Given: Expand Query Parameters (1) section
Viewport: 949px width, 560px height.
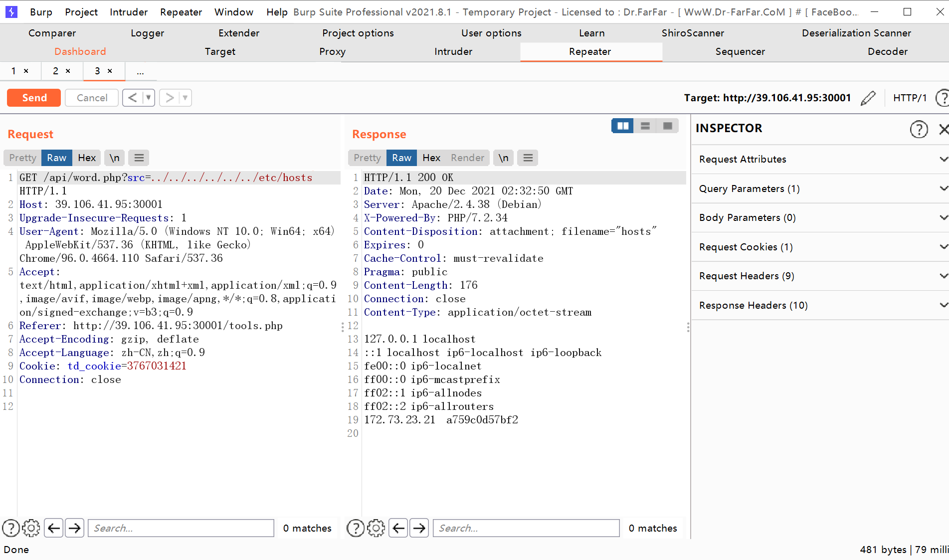Looking at the screenshot, I should click(x=820, y=188).
